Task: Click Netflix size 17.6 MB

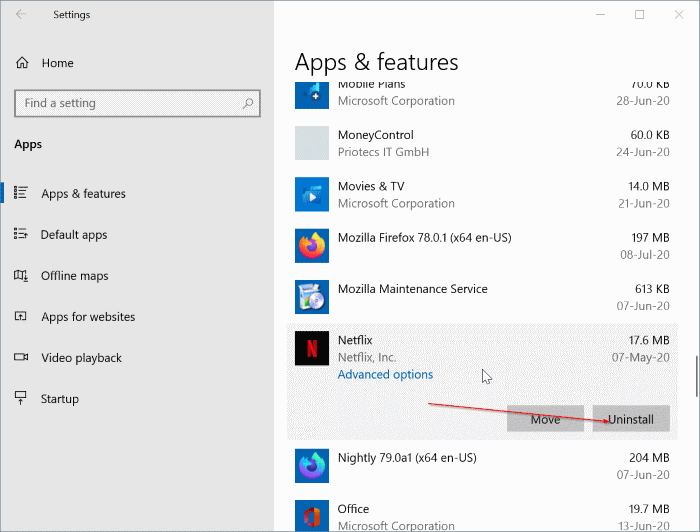Action: 649,340
